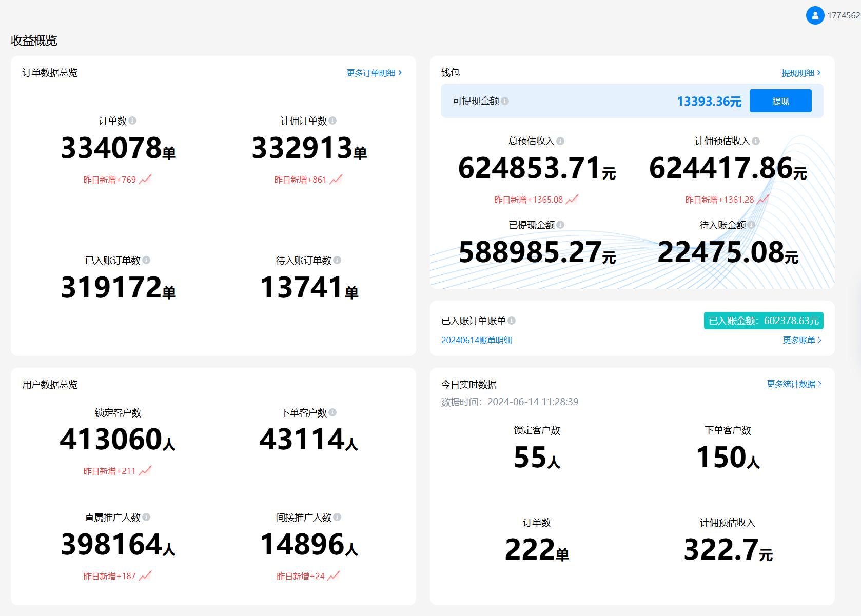Click the info icon next to 已入账订单数
This screenshot has width=861, height=616.
[146, 260]
